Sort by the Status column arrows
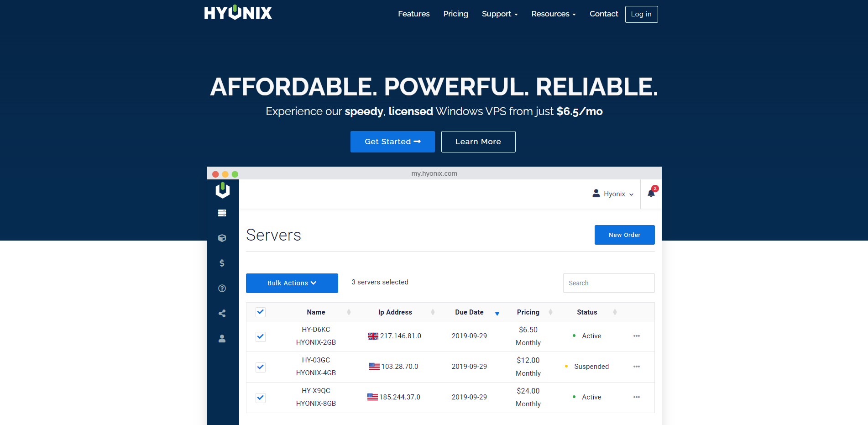The image size is (868, 425). tap(615, 312)
